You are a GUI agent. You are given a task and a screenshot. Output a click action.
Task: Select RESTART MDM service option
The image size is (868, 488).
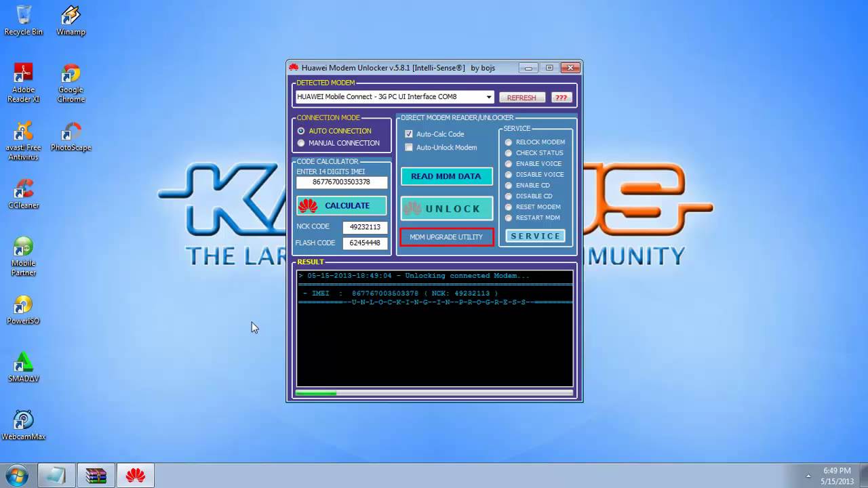coord(509,218)
